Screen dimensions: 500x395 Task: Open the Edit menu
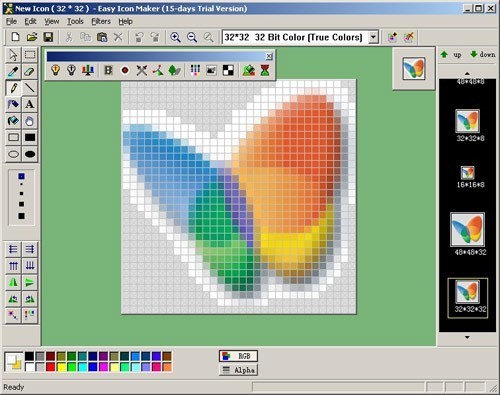tap(30, 21)
